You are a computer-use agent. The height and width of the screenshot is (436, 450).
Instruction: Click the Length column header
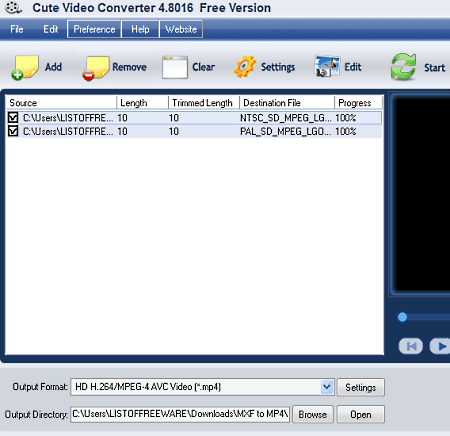click(x=142, y=103)
